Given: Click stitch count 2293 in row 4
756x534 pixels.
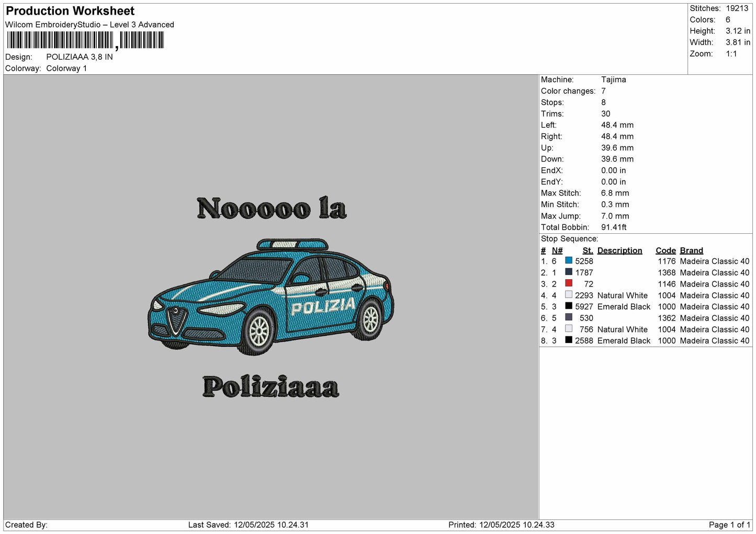Looking at the screenshot, I should point(584,296).
